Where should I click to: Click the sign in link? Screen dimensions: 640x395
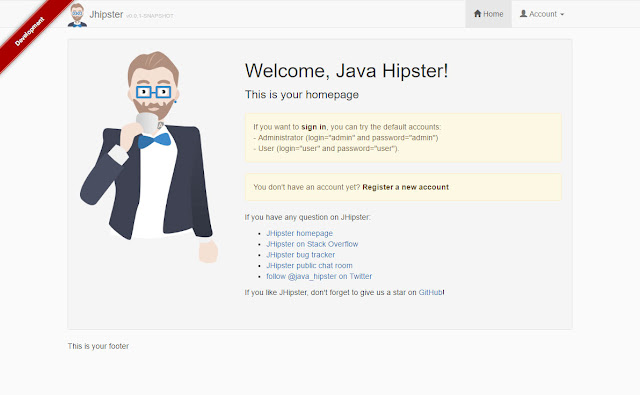[313, 127]
